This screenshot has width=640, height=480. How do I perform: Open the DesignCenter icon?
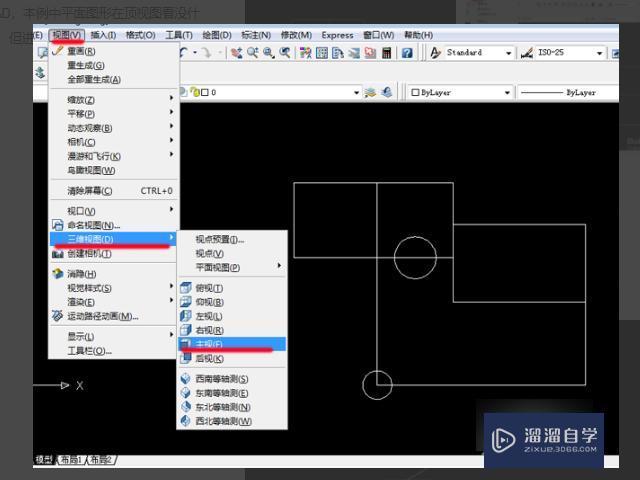point(322,53)
